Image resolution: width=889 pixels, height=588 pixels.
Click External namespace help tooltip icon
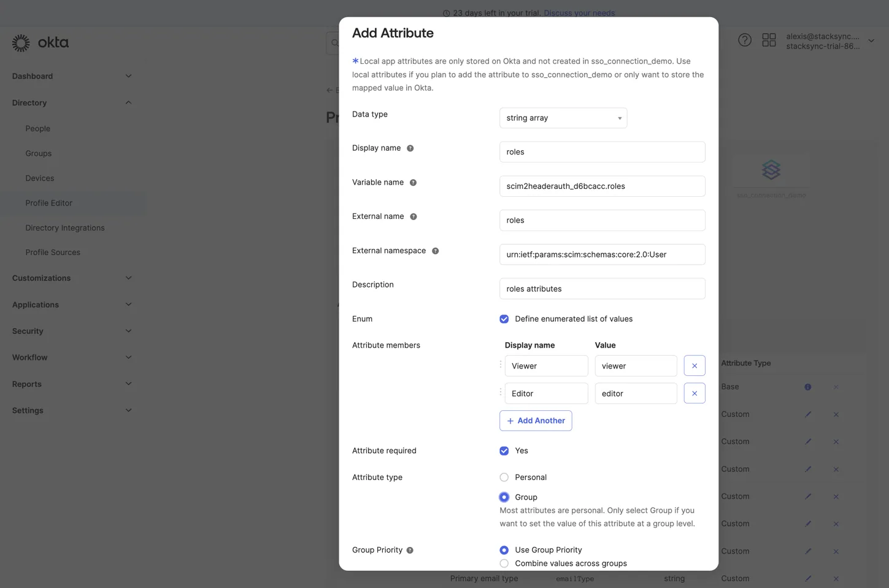pyautogui.click(x=435, y=251)
